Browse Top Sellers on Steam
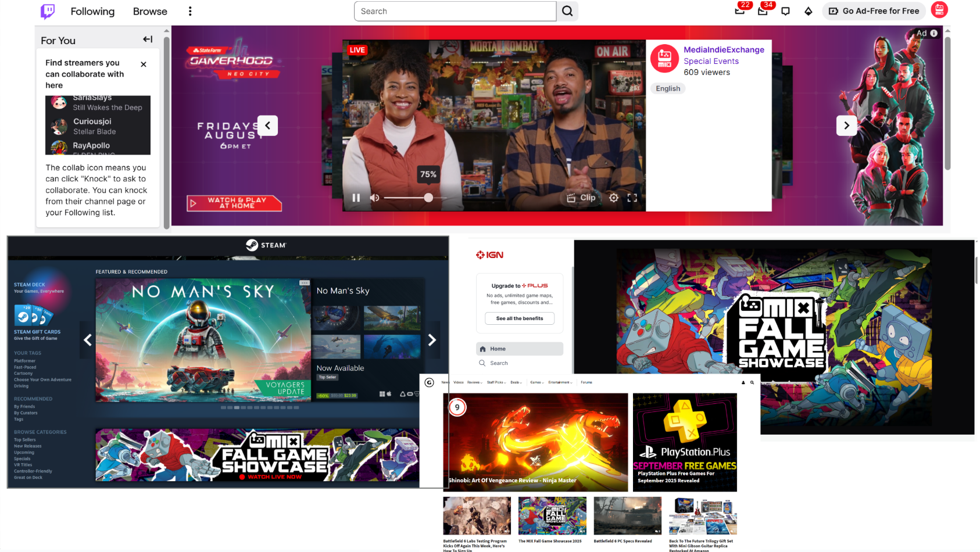Viewport: 980px width, 552px height. click(x=25, y=440)
